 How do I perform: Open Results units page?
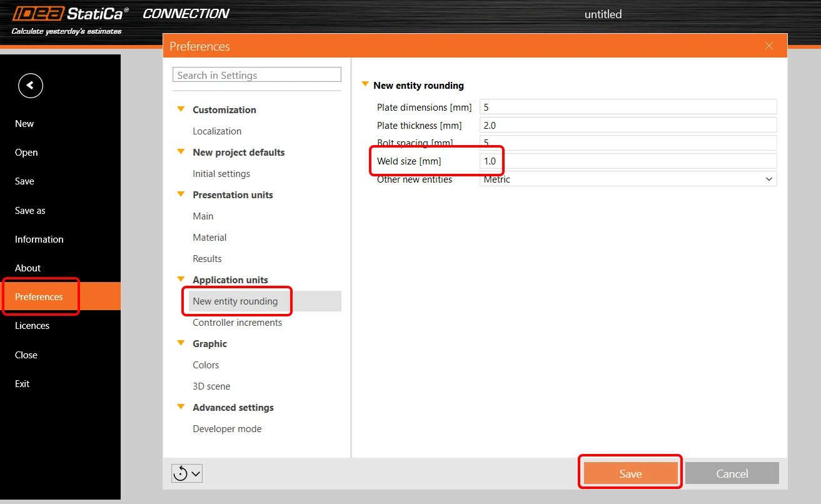(207, 258)
